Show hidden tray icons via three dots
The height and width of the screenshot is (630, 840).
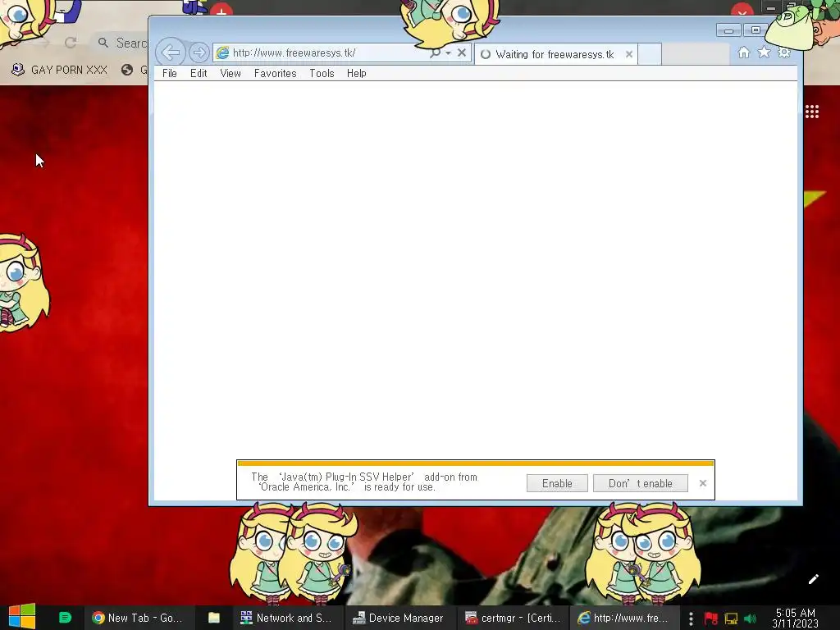coord(691,619)
